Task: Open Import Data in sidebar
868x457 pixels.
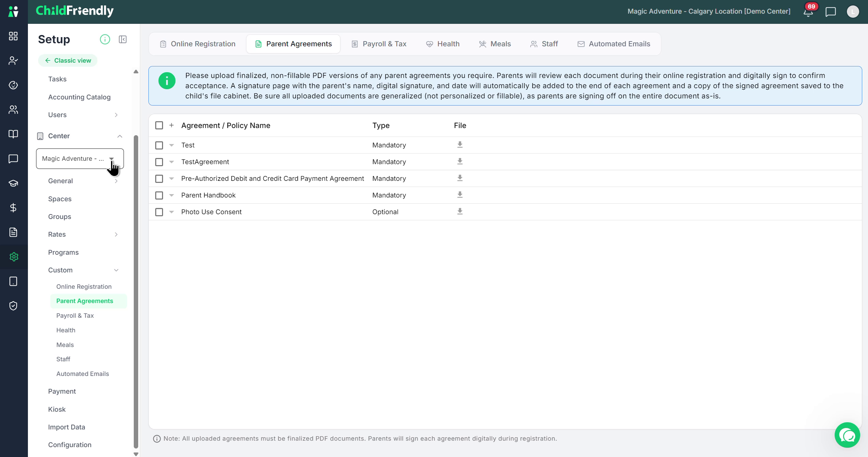Action: pos(66,427)
